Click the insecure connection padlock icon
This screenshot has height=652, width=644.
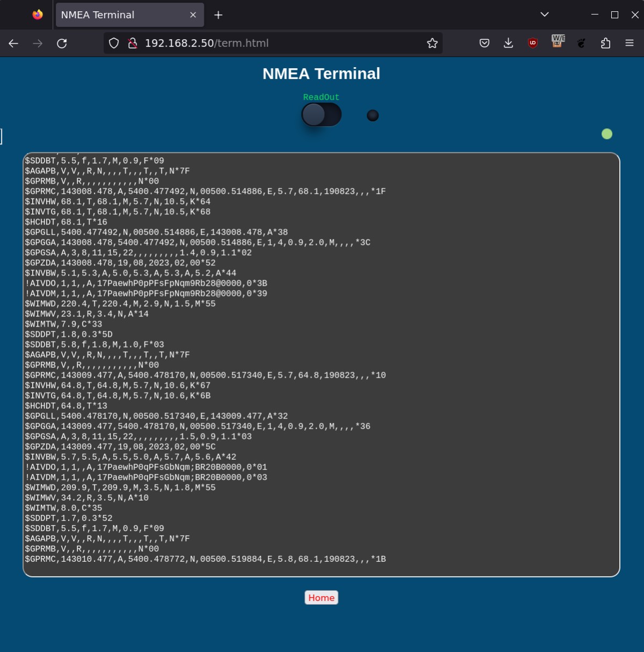(x=133, y=44)
